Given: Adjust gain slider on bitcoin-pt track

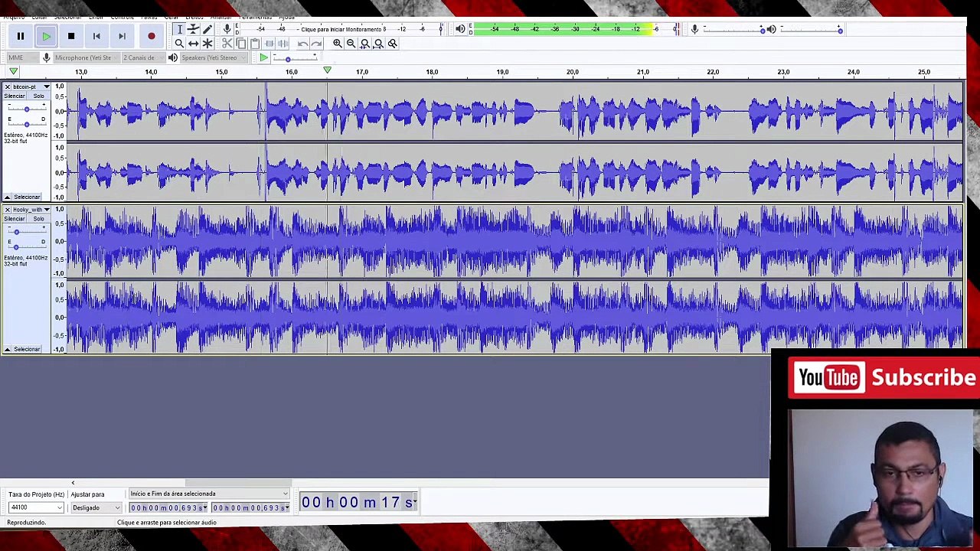Looking at the screenshot, I should pyautogui.click(x=26, y=109).
